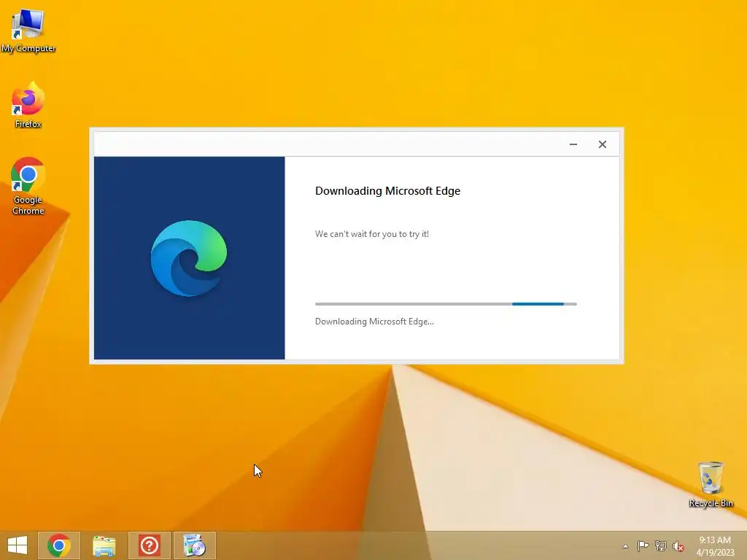Click the Edge download progress bar
747x560 pixels.
[446, 304]
